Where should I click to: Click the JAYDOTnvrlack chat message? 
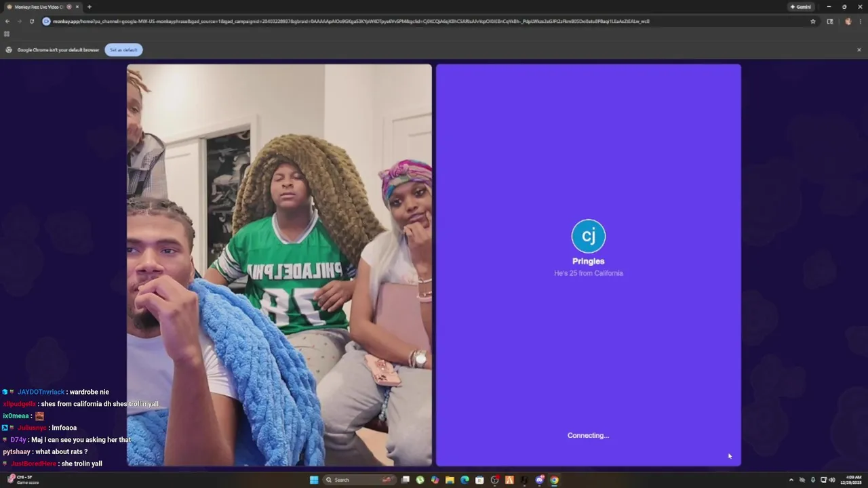pos(56,392)
